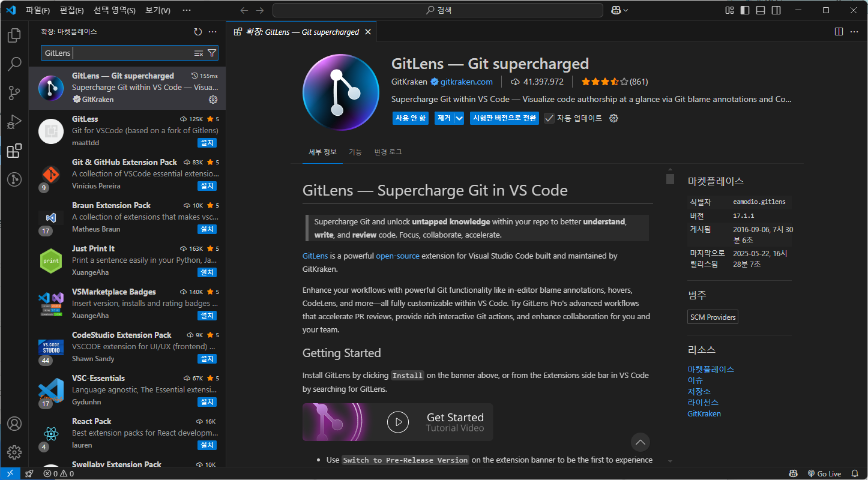Open the 보기(V) menu

coord(158,10)
